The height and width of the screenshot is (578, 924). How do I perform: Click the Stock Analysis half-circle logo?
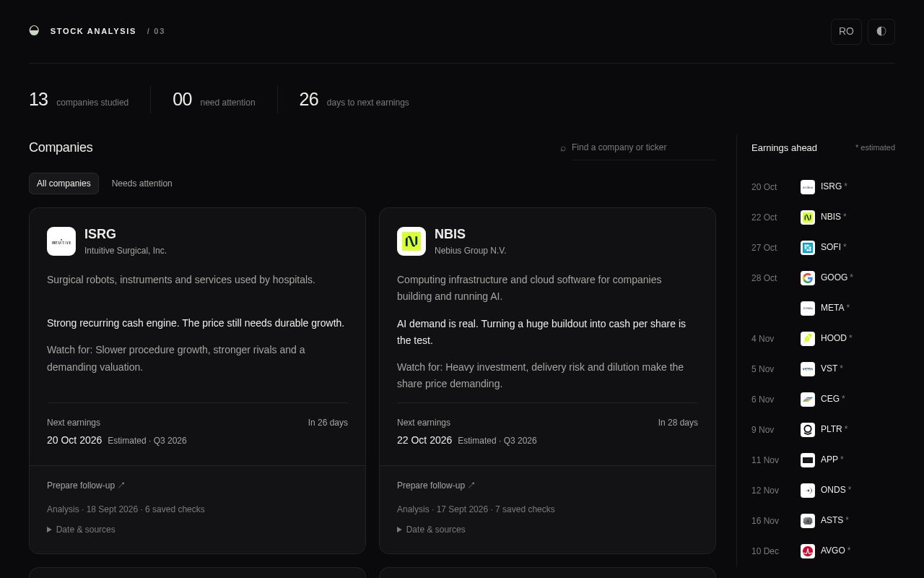(34, 30)
